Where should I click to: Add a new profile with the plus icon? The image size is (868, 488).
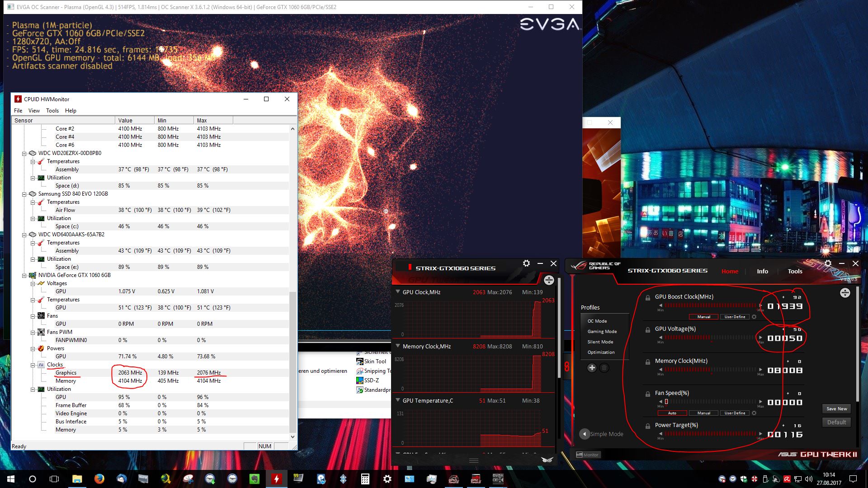tap(592, 368)
